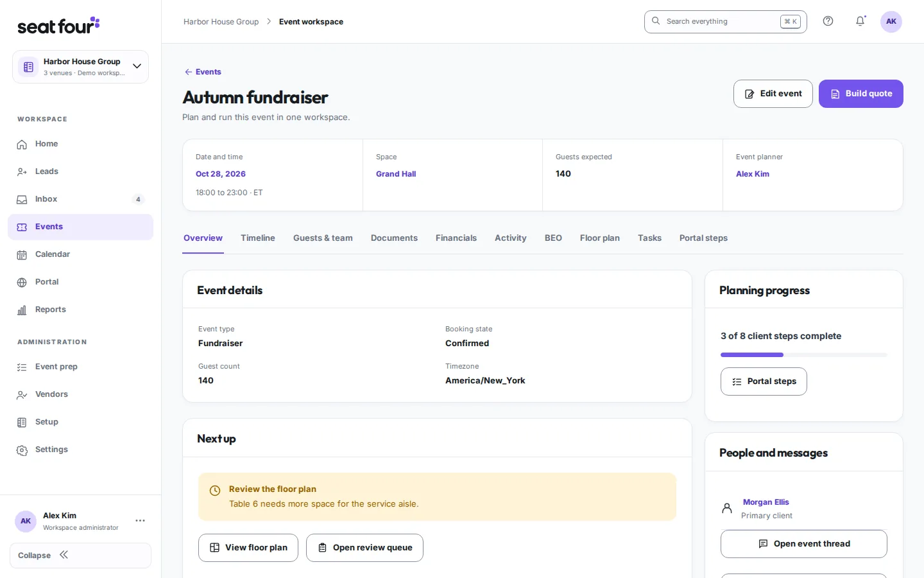
Task: Open the AK avatar in top bar
Action: pos(891,21)
